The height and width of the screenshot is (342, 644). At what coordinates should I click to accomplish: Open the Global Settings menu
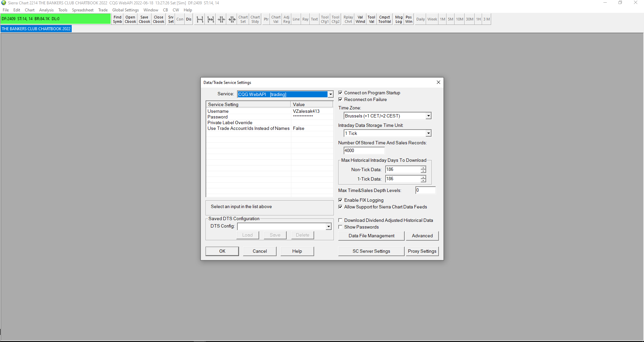coord(125,10)
